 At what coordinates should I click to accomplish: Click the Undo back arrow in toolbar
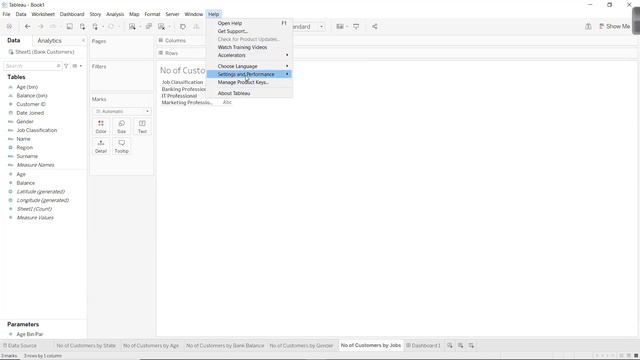[x=27, y=27]
